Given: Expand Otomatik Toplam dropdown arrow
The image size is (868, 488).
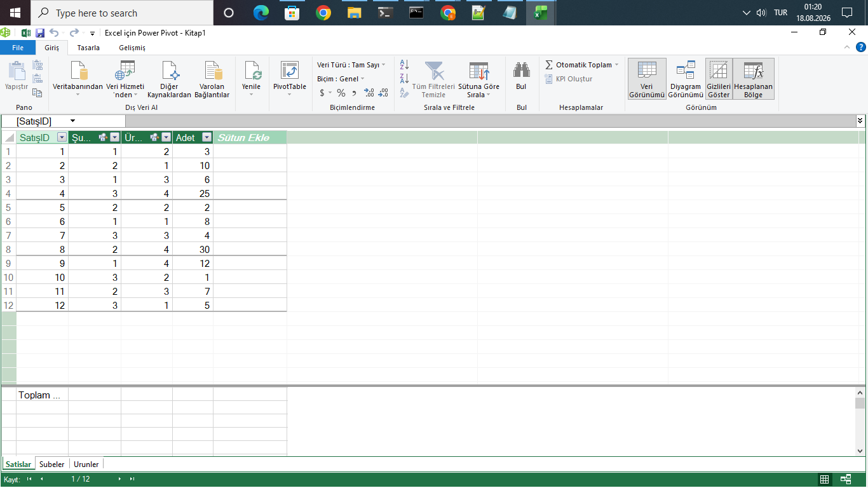Looking at the screenshot, I should pyautogui.click(x=616, y=65).
